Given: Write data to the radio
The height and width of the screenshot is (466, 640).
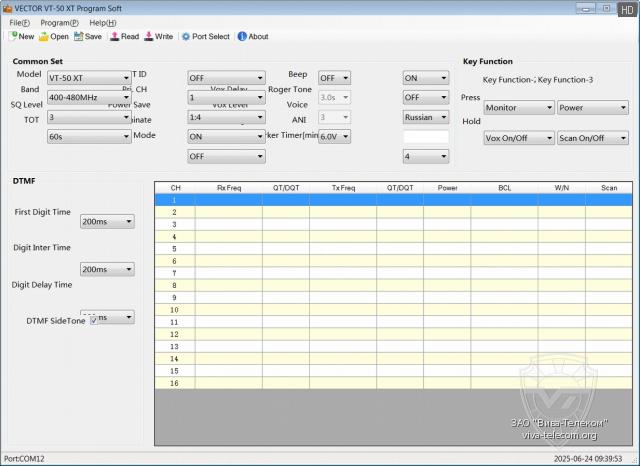Looking at the screenshot, I should 158,36.
